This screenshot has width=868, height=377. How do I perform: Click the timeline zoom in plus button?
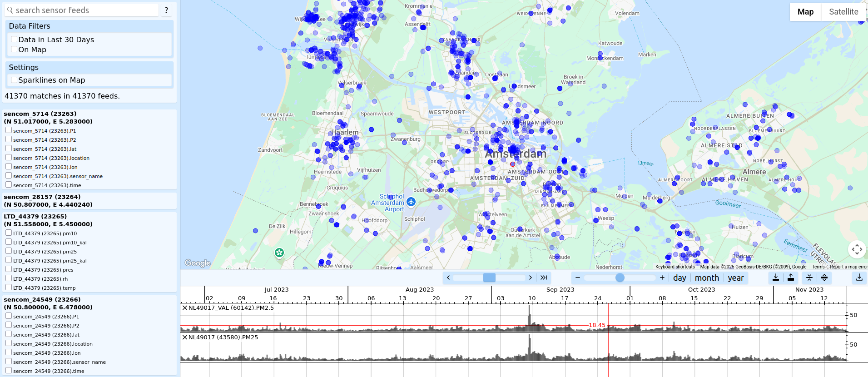point(662,278)
